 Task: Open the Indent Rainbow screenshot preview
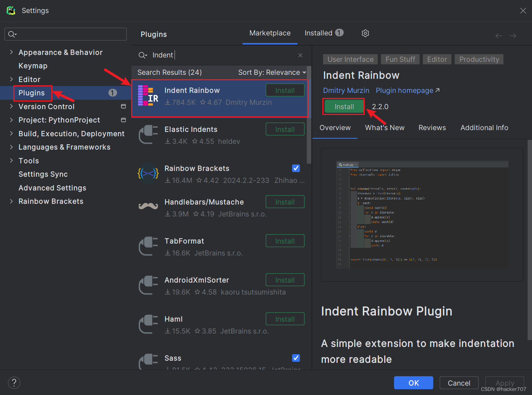click(x=422, y=215)
